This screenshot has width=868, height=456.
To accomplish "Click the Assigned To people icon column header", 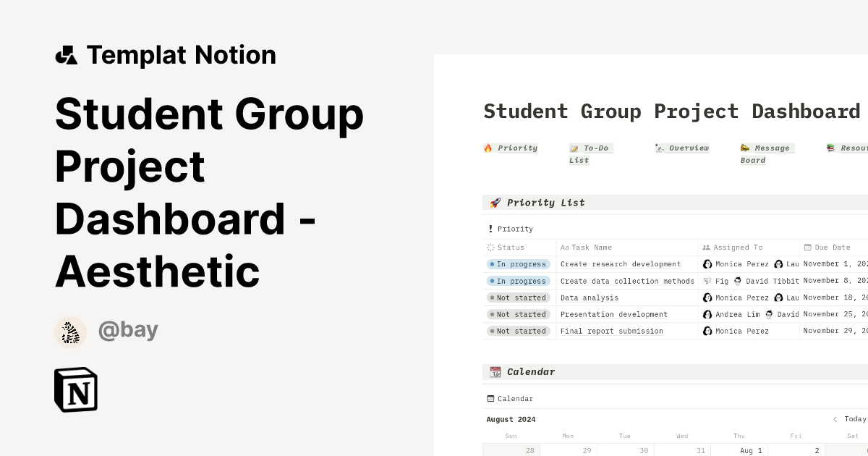I will click(707, 247).
